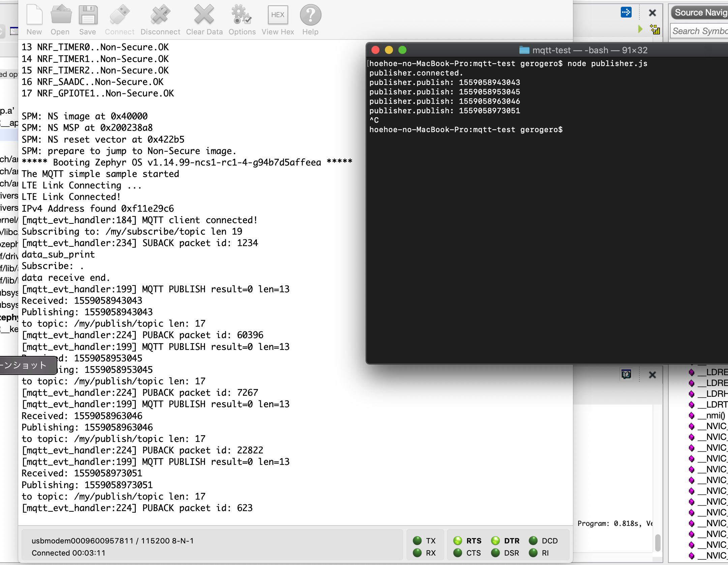Click 'Received: 1559058943043' log line

pyautogui.click(x=82, y=301)
